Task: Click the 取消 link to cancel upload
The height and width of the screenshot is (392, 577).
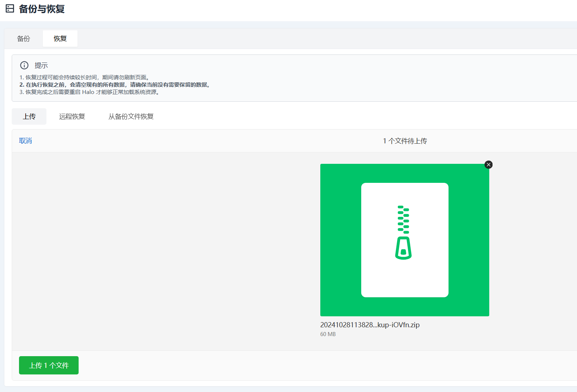Action: [x=26, y=141]
